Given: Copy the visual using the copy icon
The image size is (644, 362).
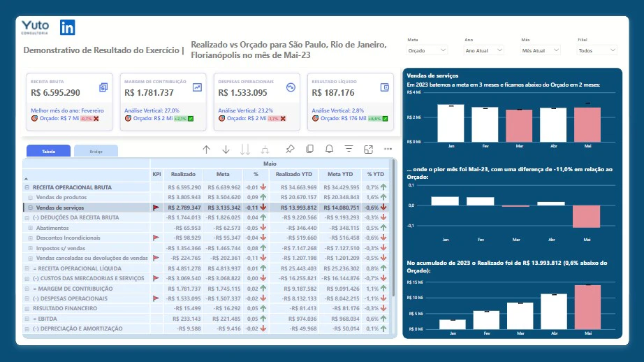Looking at the screenshot, I should (x=309, y=149).
